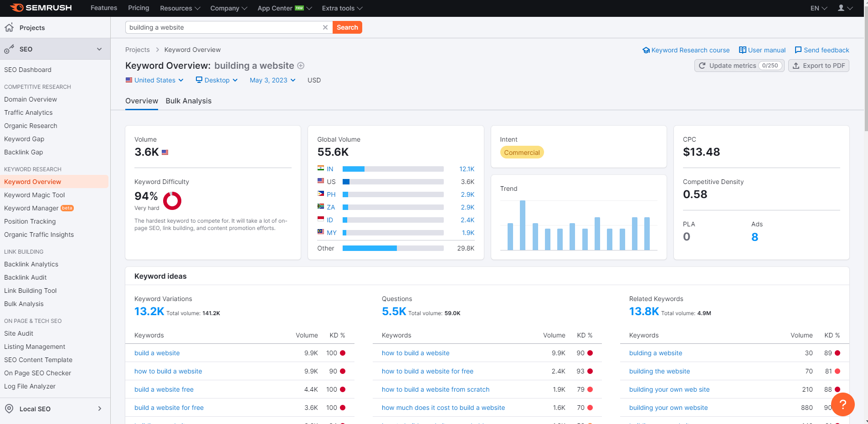Add keyword with plus circle icon
Image resolution: width=868 pixels, height=424 pixels.
[x=301, y=66]
